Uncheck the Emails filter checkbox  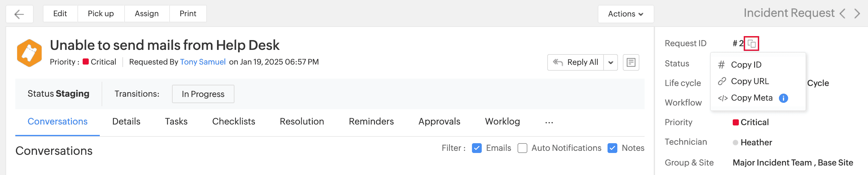[x=477, y=148]
